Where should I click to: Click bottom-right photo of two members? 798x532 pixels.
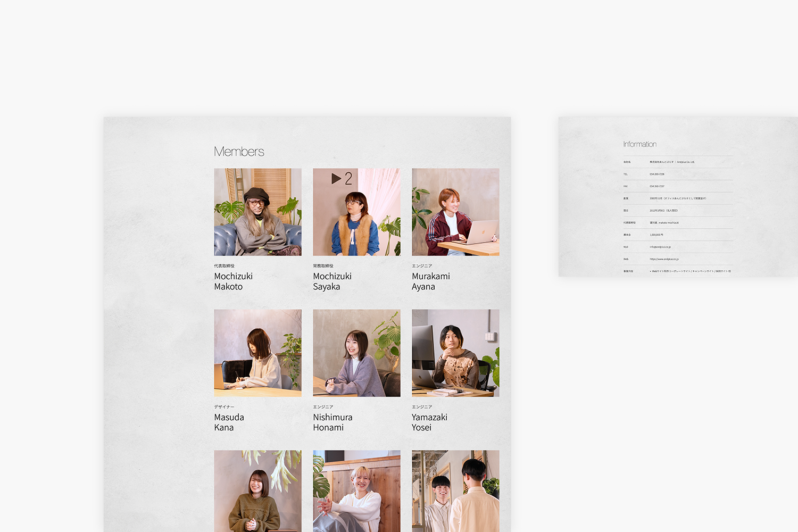[x=455, y=491]
